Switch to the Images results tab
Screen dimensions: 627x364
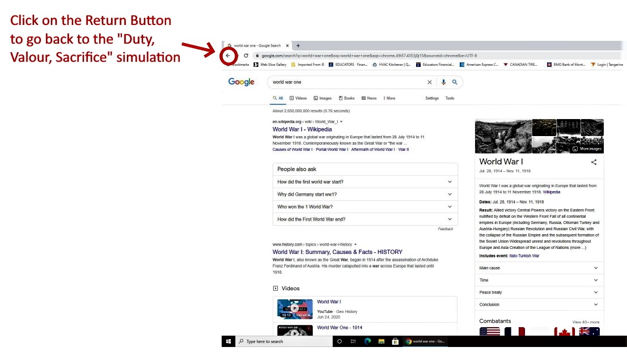tap(323, 98)
